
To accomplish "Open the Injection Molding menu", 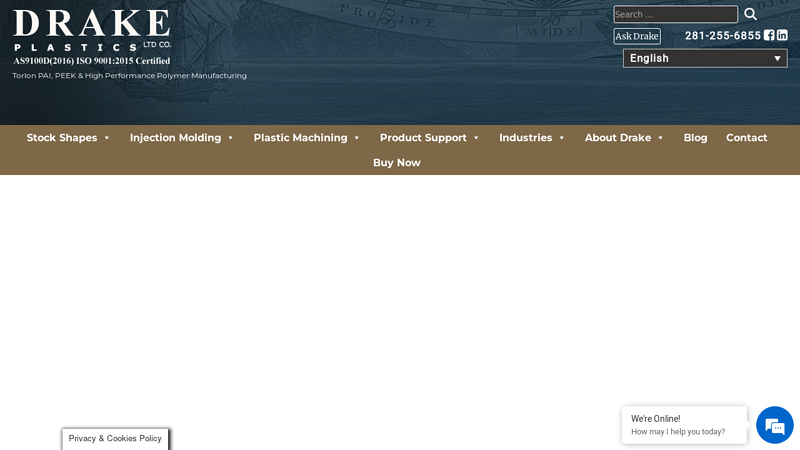I will click(x=176, y=138).
